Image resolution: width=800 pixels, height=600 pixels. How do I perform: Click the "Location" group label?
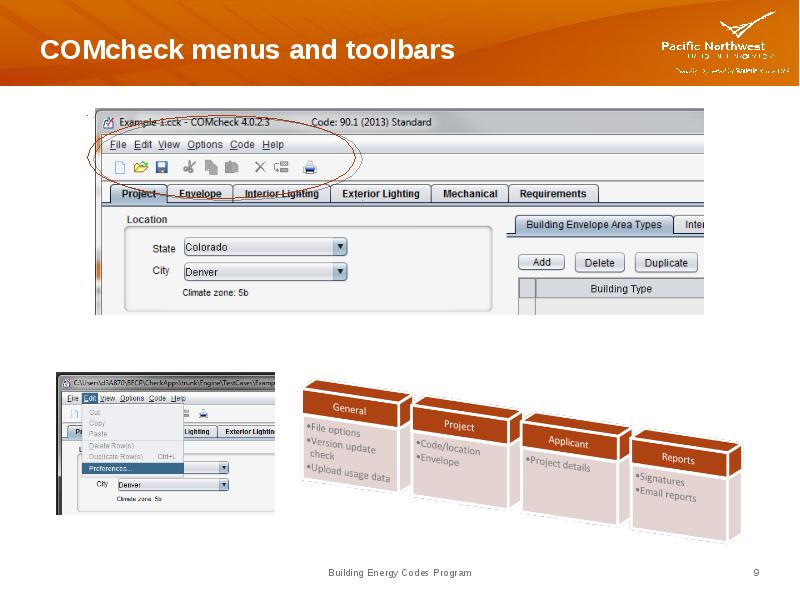coord(147,219)
